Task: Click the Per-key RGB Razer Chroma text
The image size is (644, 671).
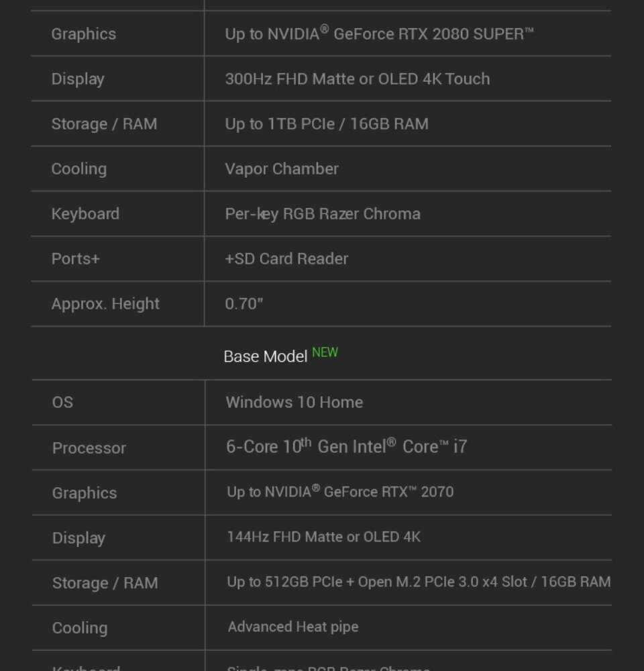Action: pyautogui.click(x=323, y=213)
